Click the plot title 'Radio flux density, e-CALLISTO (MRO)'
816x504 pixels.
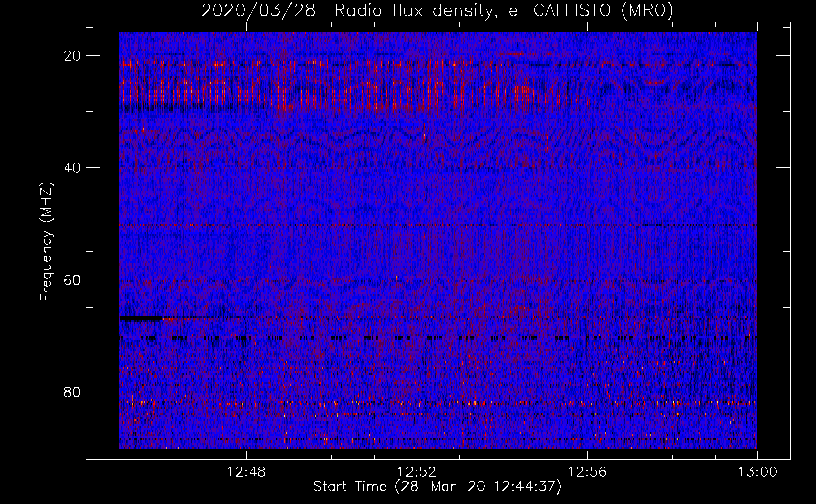(x=504, y=11)
